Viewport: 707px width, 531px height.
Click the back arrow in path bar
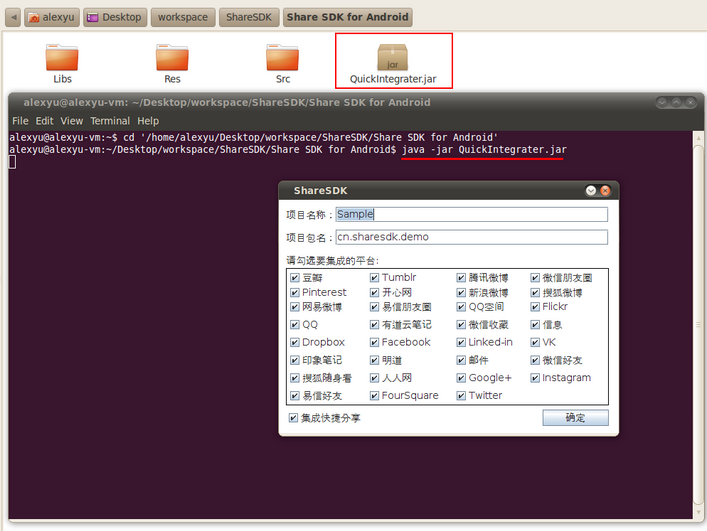pyautogui.click(x=13, y=17)
